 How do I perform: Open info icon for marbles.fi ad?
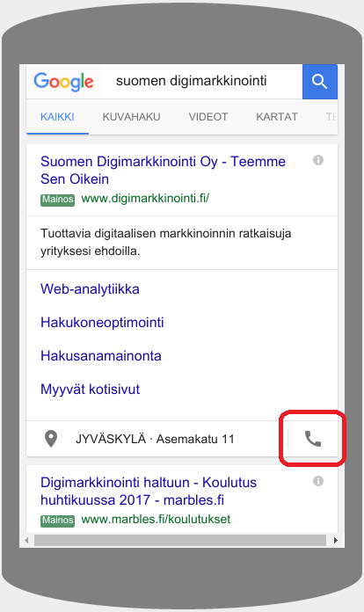(x=318, y=481)
